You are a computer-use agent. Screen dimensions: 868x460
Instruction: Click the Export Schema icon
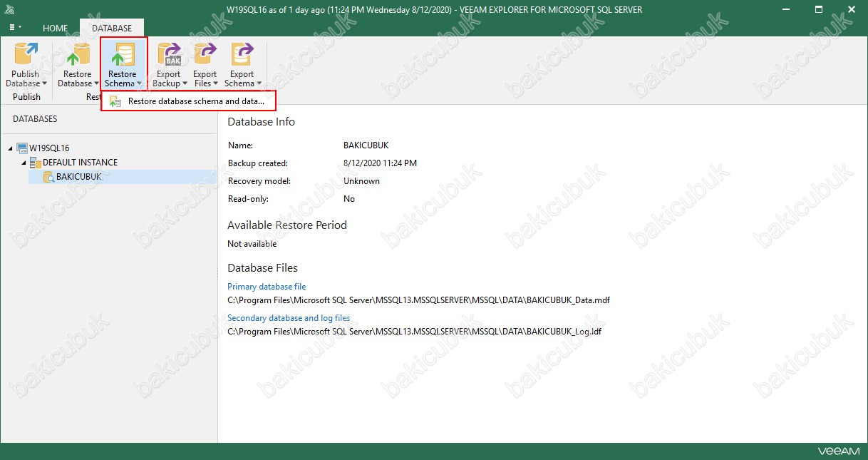click(242, 55)
